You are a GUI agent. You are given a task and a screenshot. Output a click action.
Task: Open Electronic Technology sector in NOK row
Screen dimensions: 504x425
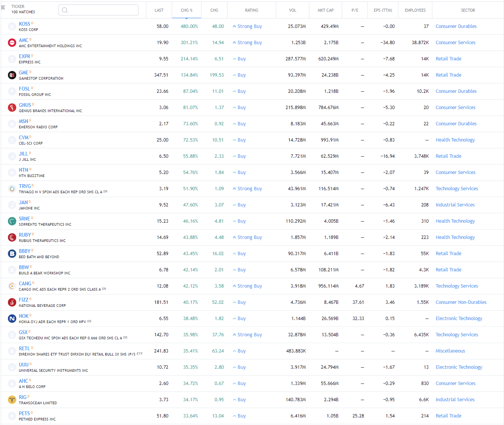point(459,319)
